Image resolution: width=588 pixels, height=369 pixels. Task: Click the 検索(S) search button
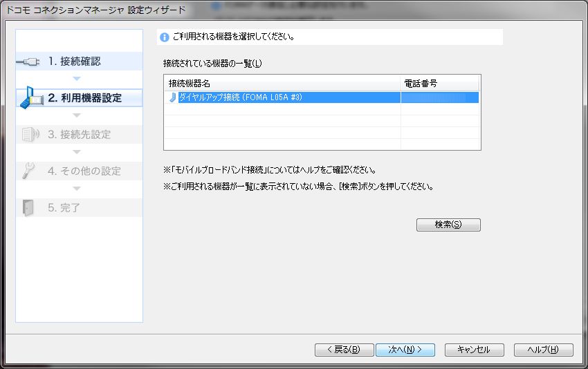point(448,225)
